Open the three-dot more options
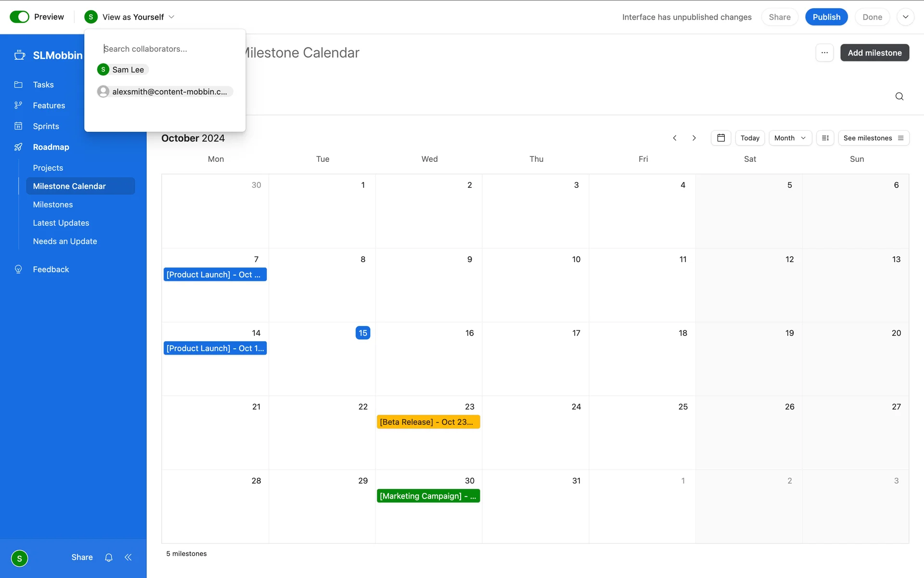Viewport: 924px width, 578px height. 824,53
